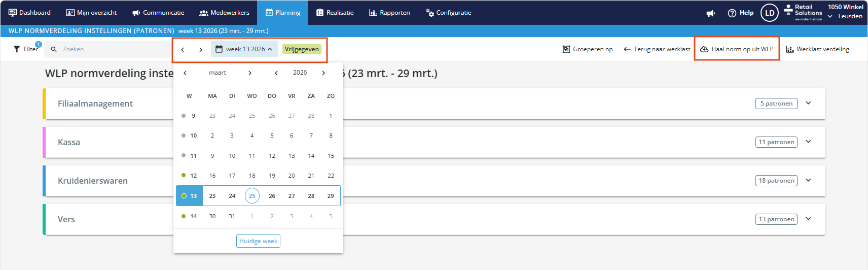The image size is (868, 270).
Task: Open the Configuratie menu
Action: [x=449, y=13]
